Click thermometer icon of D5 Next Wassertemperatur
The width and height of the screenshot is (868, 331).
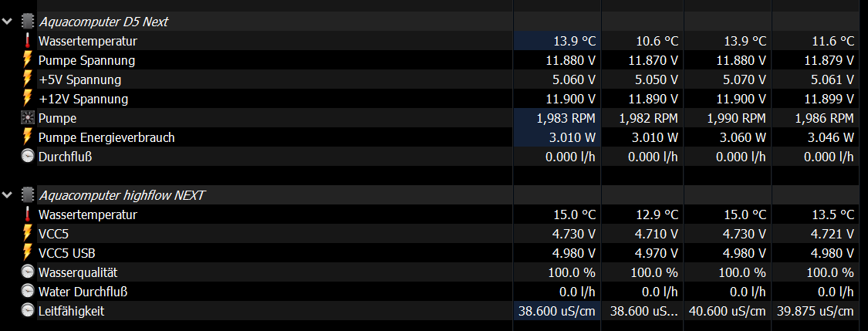tap(27, 41)
